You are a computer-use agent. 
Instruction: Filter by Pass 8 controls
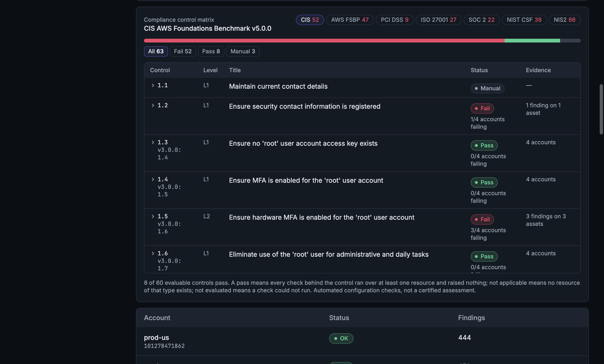point(211,51)
